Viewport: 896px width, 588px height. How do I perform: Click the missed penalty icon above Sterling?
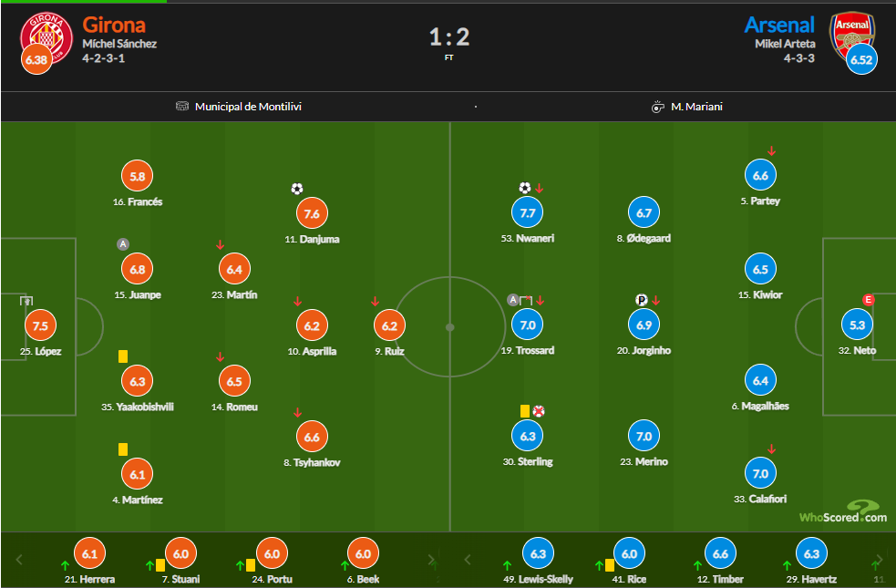[539, 411]
